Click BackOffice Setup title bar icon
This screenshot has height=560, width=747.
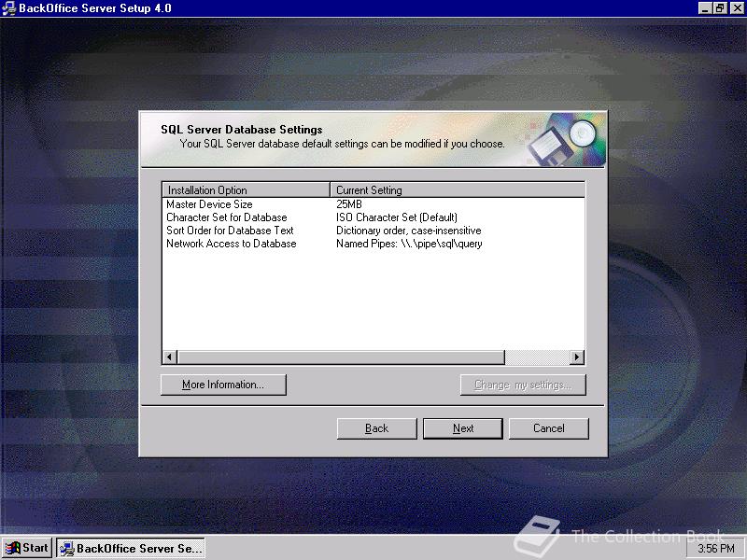(x=8, y=8)
